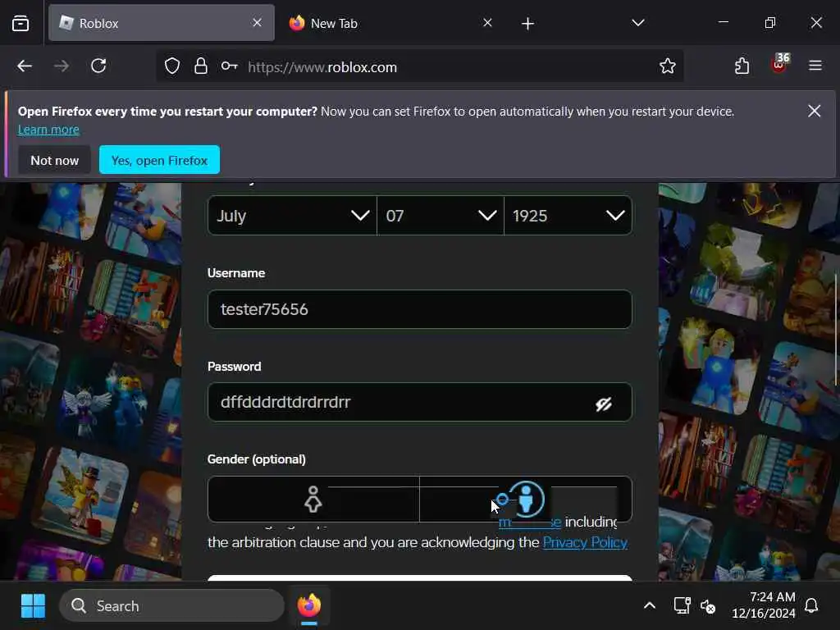The width and height of the screenshot is (840, 630).
Task: Open network status tray icon
Action: 682,606
